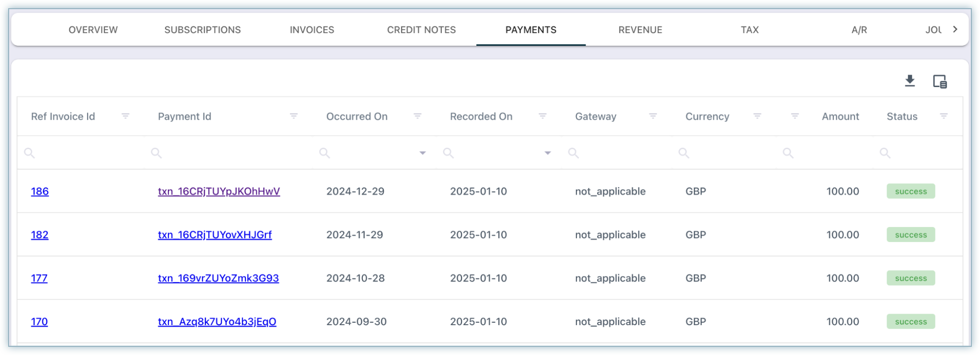Open invoice 186 link
This screenshot has height=355, width=980.
[40, 191]
